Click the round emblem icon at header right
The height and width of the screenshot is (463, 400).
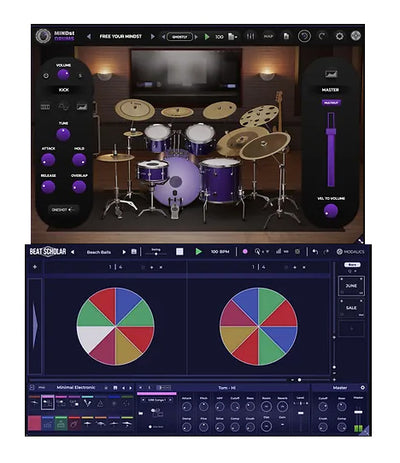pos(356,36)
